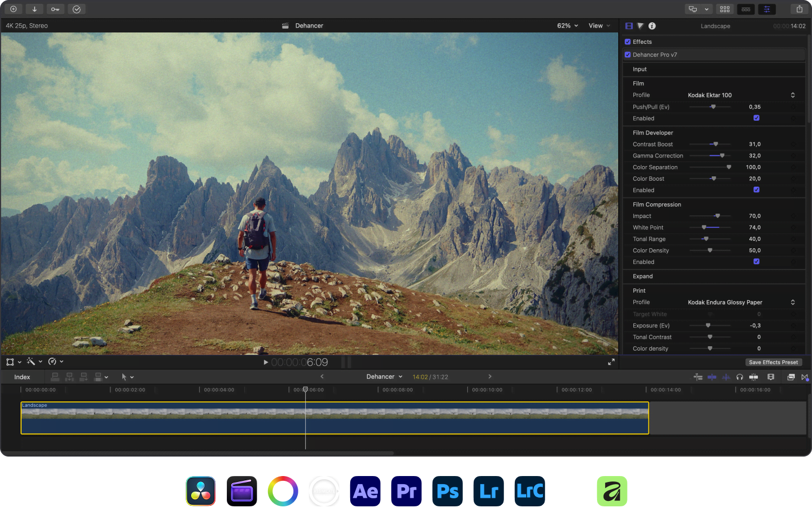Open the keyword editor key icon
Screen dimensions: 812x515
[55, 9]
